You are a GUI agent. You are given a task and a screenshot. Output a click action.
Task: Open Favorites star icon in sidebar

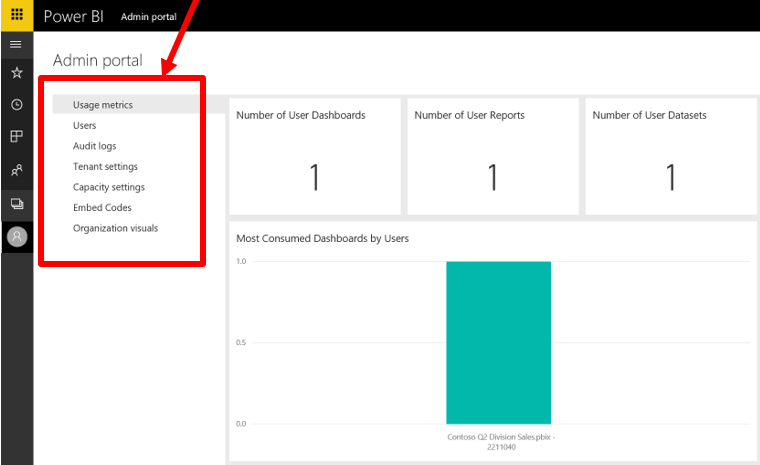click(x=16, y=73)
